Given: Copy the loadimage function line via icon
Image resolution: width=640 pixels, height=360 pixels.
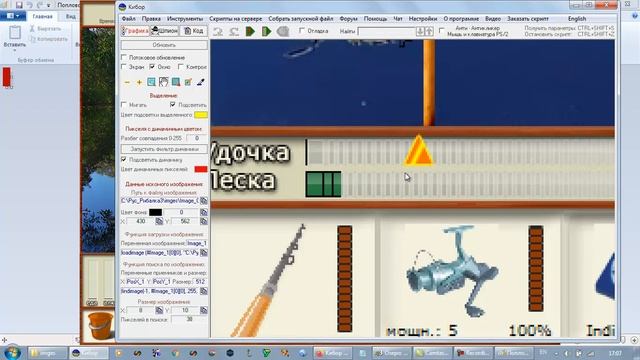Looking at the screenshot, I should click(x=204, y=253).
